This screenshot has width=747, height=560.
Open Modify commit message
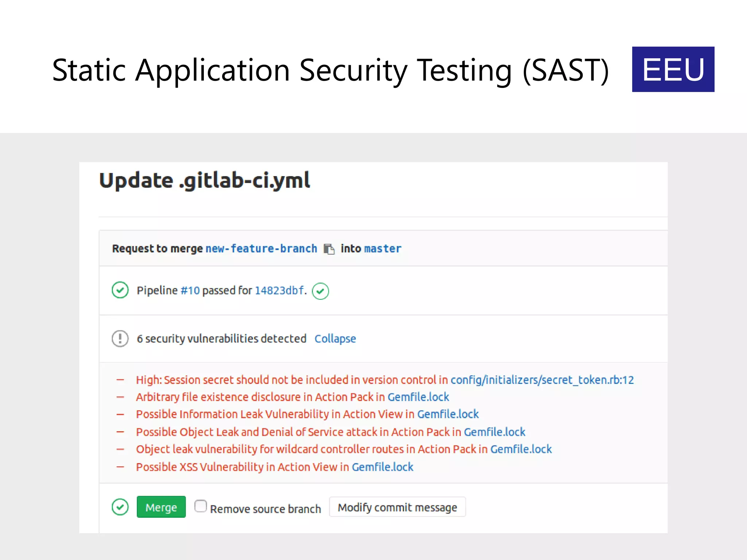[x=397, y=507]
